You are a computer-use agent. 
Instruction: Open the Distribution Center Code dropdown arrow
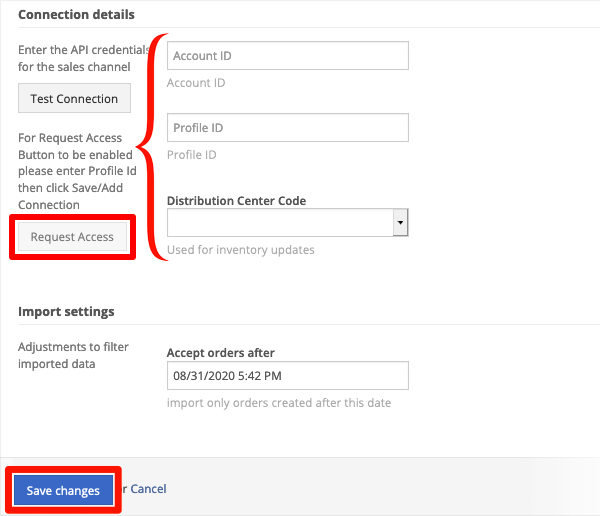(x=400, y=222)
